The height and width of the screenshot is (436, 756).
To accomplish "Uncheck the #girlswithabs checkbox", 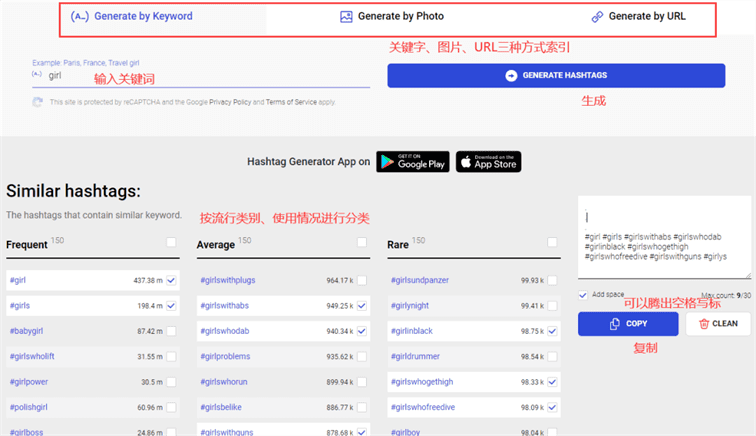I will 362,306.
